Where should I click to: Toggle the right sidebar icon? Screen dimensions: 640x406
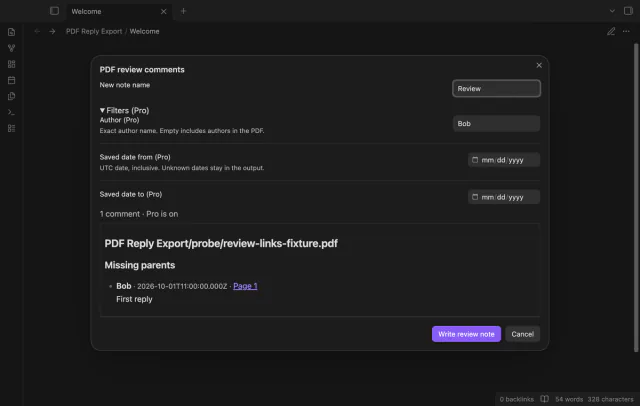pyautogui.click(x=628, y=11)
